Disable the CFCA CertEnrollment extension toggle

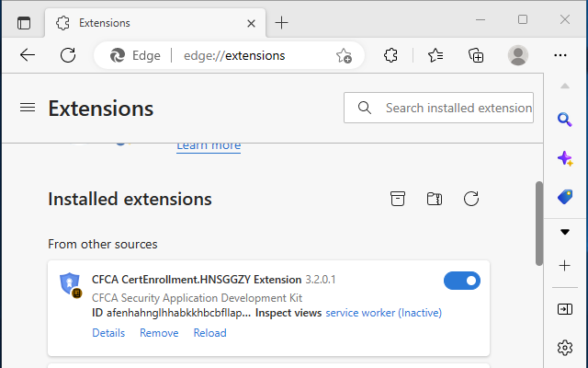(x=461, y=281)
